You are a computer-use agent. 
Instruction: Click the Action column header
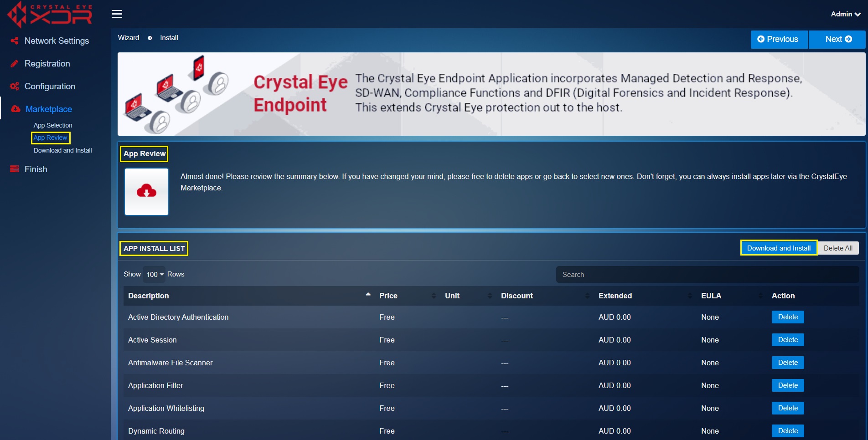[x=783, y=296]
